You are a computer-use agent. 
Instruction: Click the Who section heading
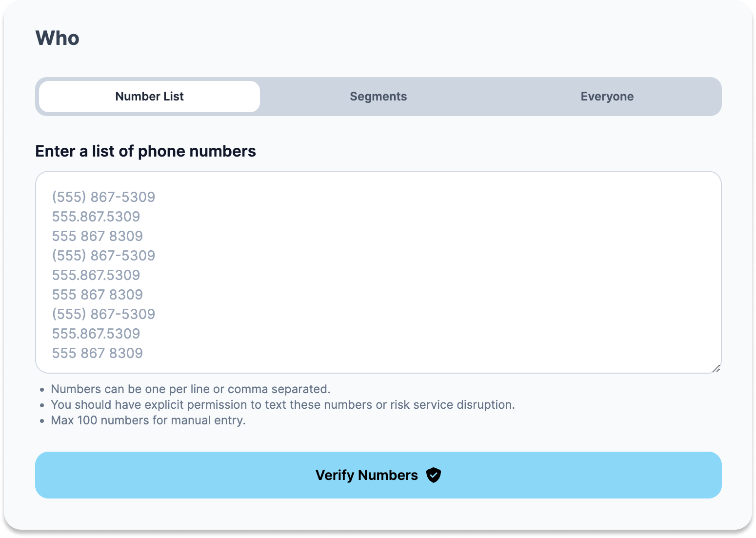pos(57,38)
